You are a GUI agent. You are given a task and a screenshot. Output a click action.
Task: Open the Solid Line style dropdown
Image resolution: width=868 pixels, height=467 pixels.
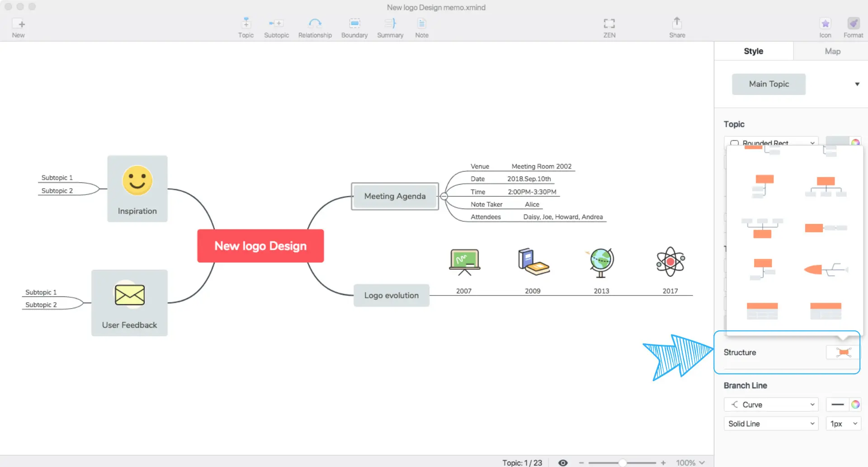coord(771,424)
